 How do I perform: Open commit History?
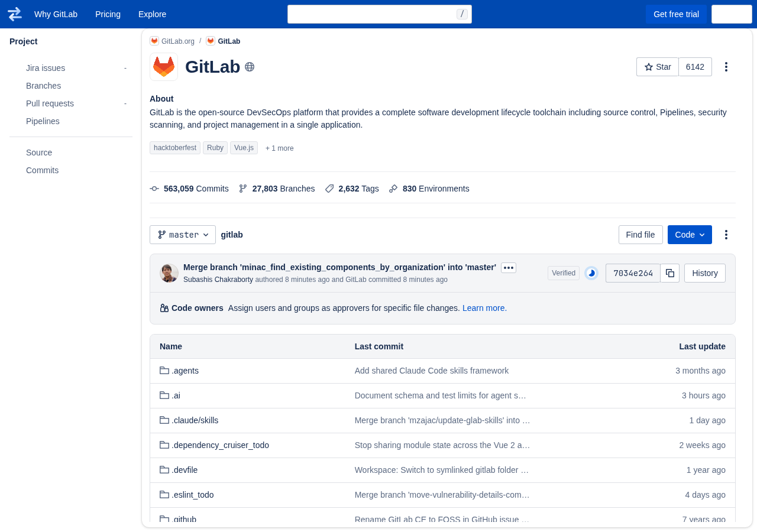click(x=705, y=273)
